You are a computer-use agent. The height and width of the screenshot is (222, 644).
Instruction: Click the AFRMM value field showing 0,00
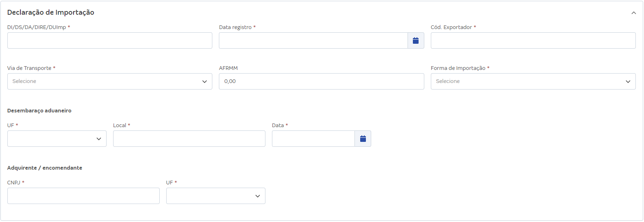tap(321, 81)
